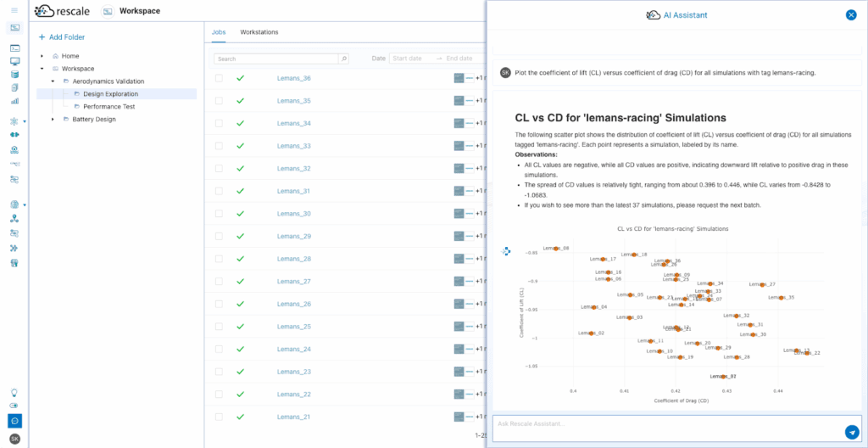This screenshot has width=868, height=448.
Task: Select the Battery Design folder
Action: coord(94,119)
